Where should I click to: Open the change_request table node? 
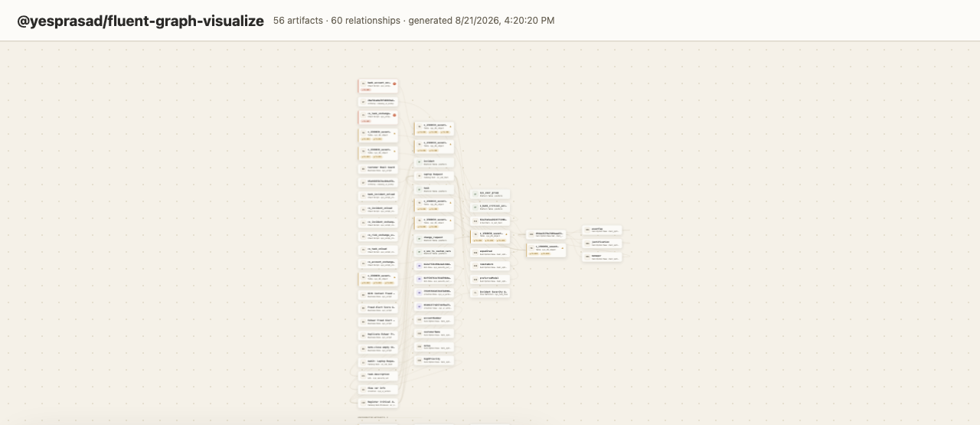[x=434, y=238]
